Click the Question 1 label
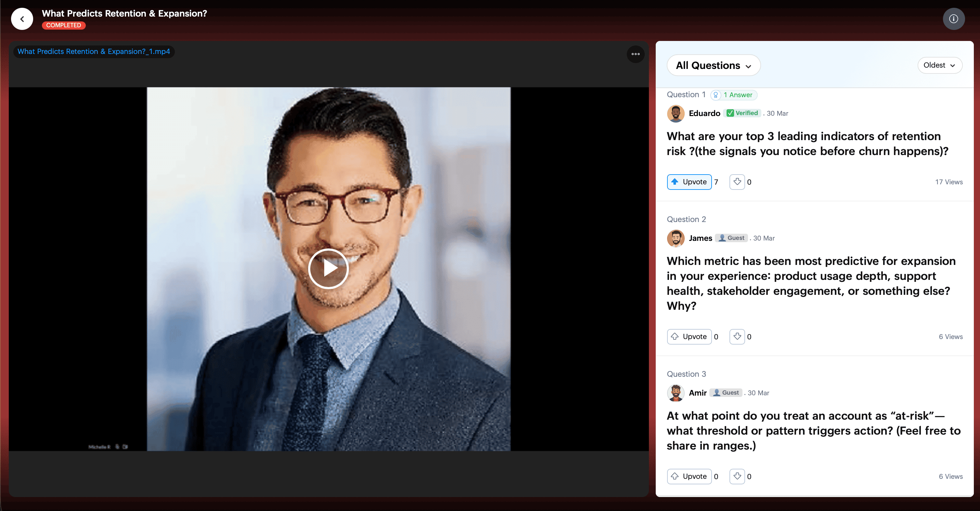The image size is (980, 511). [x=686, y=94]
